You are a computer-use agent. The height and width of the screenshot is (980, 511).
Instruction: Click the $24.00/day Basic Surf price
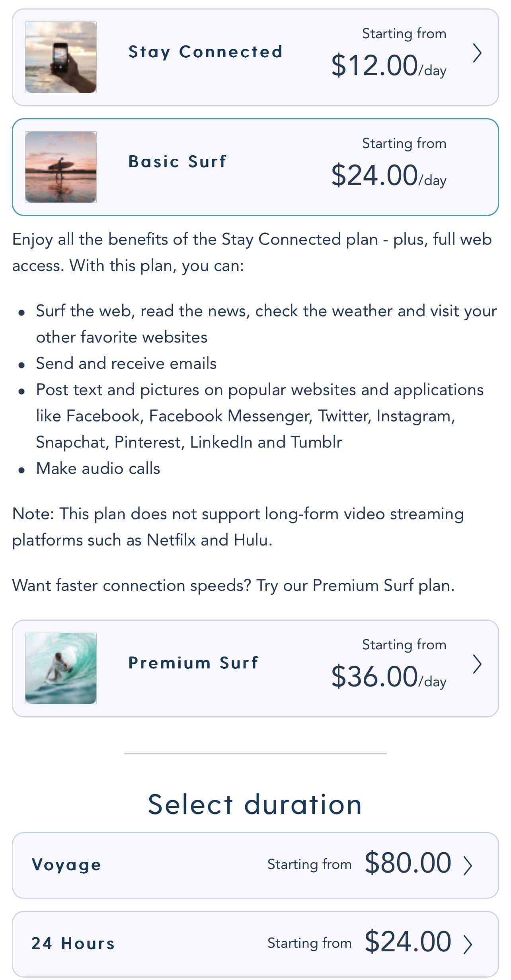click(388, 175)
